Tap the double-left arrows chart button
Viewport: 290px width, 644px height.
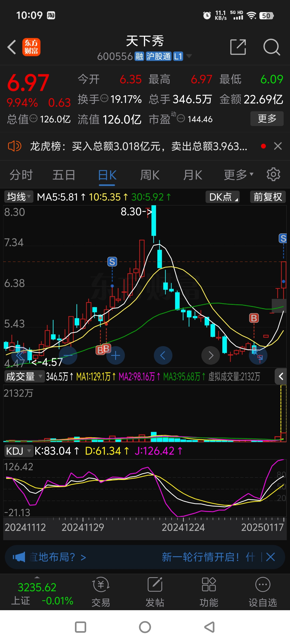coord(20,356)
